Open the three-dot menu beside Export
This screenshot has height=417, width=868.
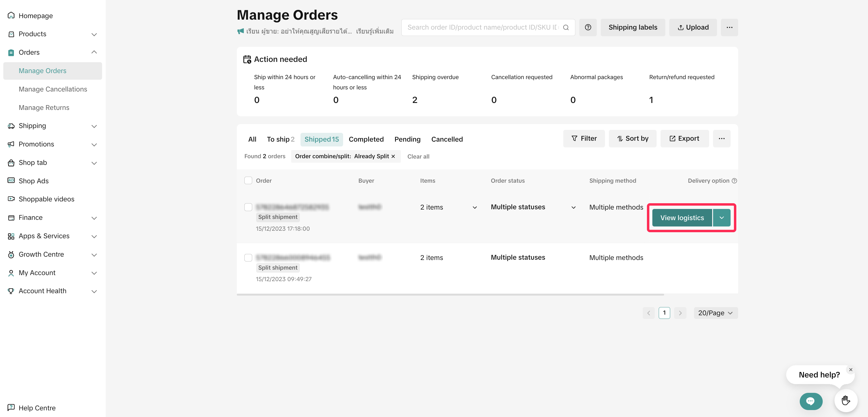pos(722,138)
